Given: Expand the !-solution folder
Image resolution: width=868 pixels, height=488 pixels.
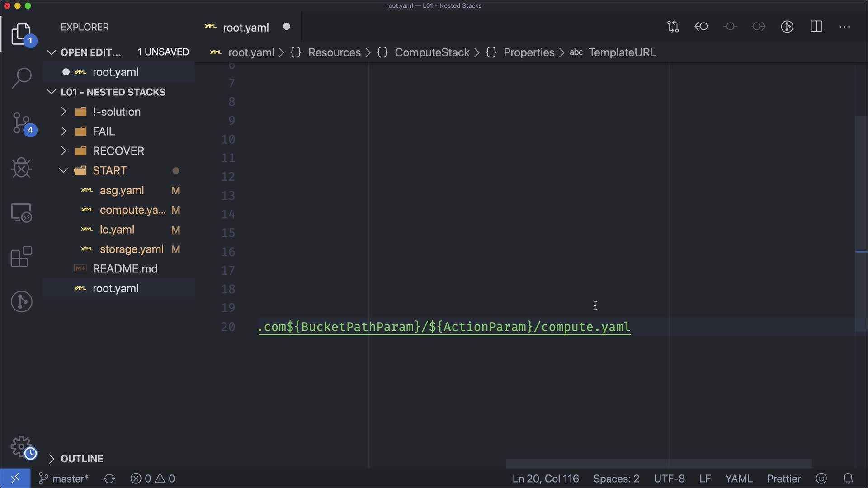Looking at the screenshot, I should [x=116, y=112].
